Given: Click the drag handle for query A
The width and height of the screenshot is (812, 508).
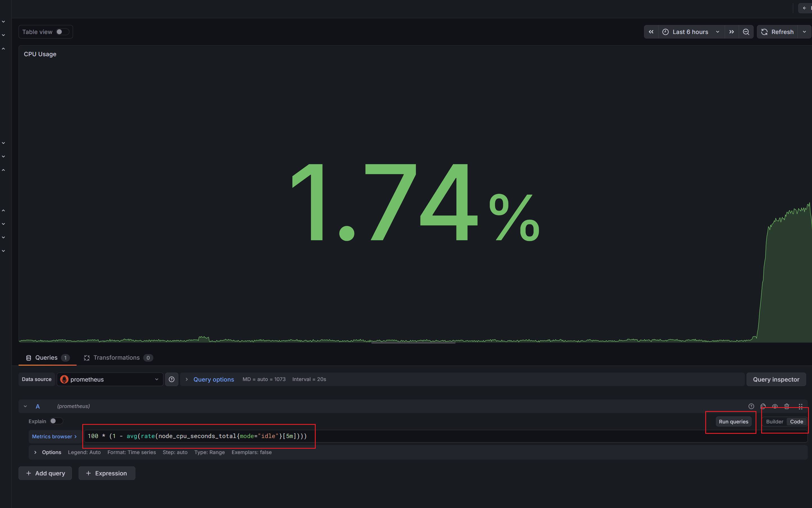Looking at the screenshot, I should point(800,406).
